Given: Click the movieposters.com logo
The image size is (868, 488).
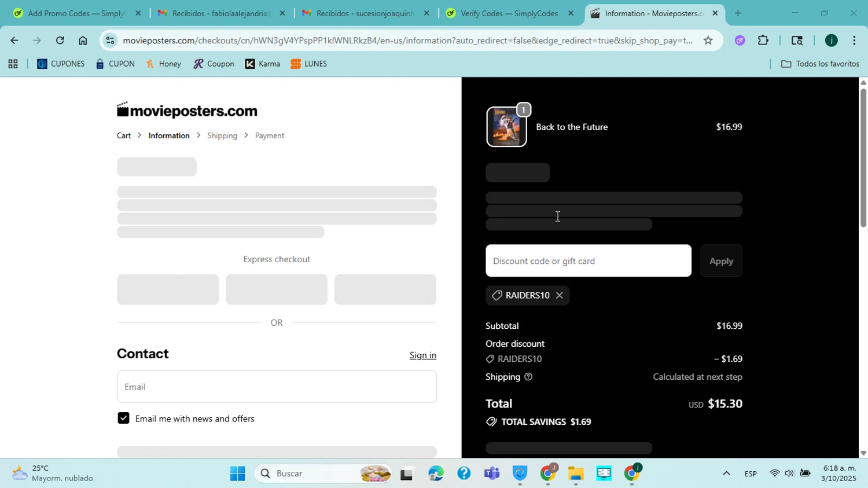Looking at the screenshot, I should (x=187, y=110).
